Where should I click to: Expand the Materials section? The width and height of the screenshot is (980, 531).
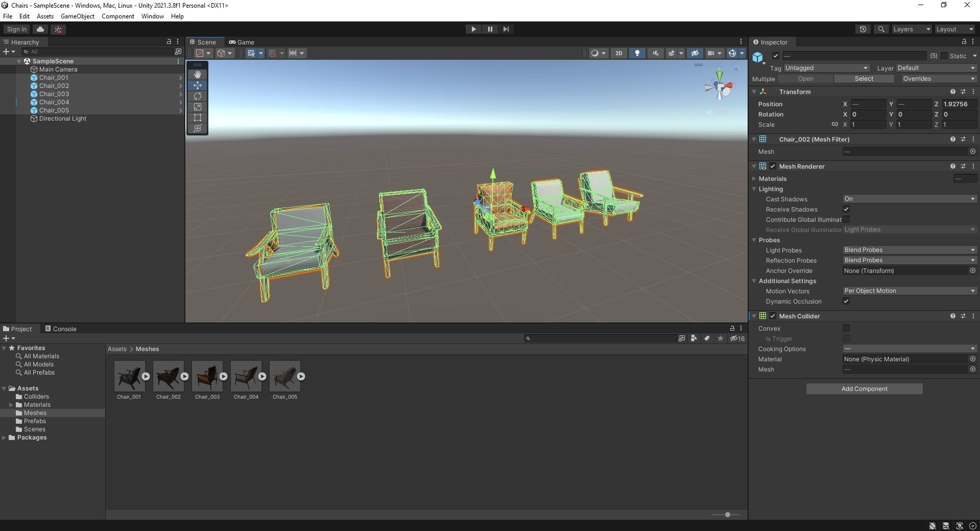click(754, 179)
